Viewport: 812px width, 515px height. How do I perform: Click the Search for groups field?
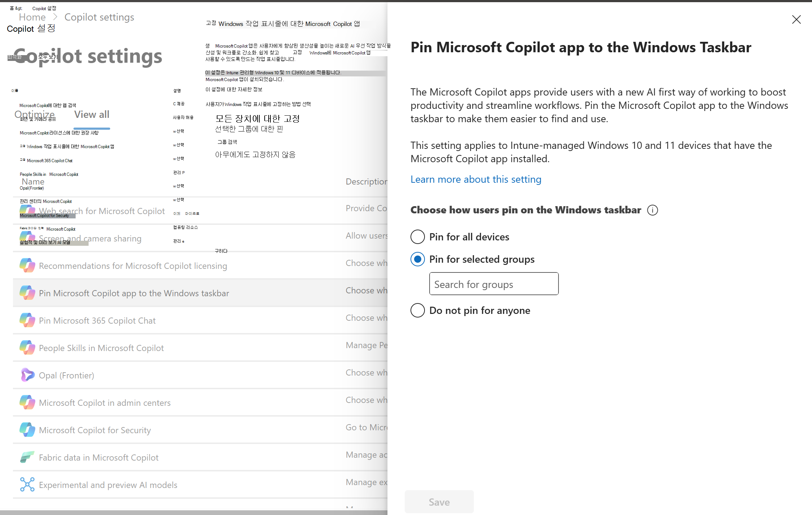point(494,284)
